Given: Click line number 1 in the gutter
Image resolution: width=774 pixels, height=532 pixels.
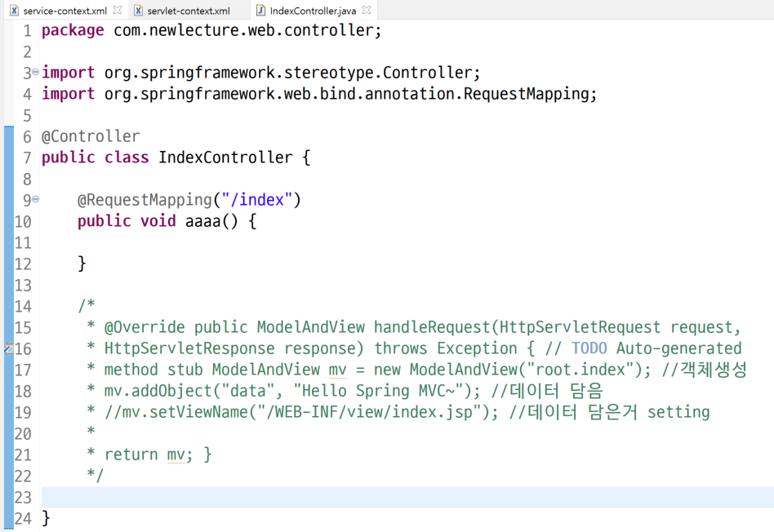Looking at the screenshot, I should (27, 30).
